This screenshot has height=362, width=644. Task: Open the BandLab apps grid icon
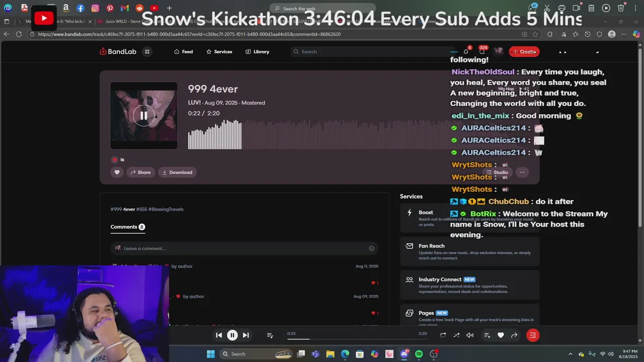[x=147, y=52]
